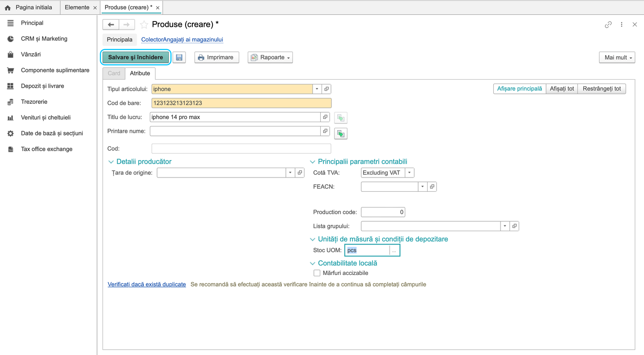Open the ColectorAngajați ai magazinului link

(182, 39)
